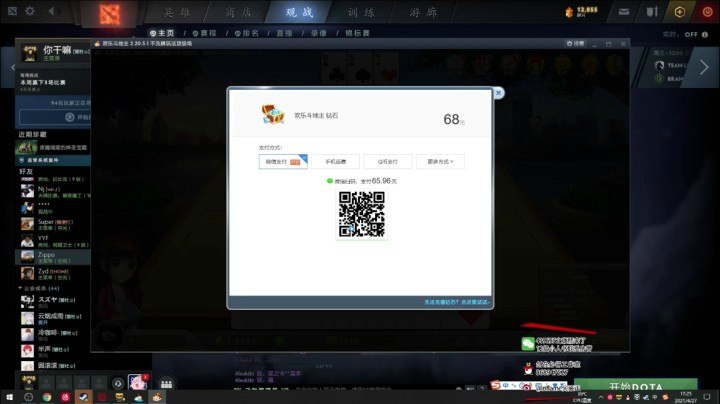This screenshot has width=720, height=404.
Task: Select guild member スズヤ
Action: [53, 302]
